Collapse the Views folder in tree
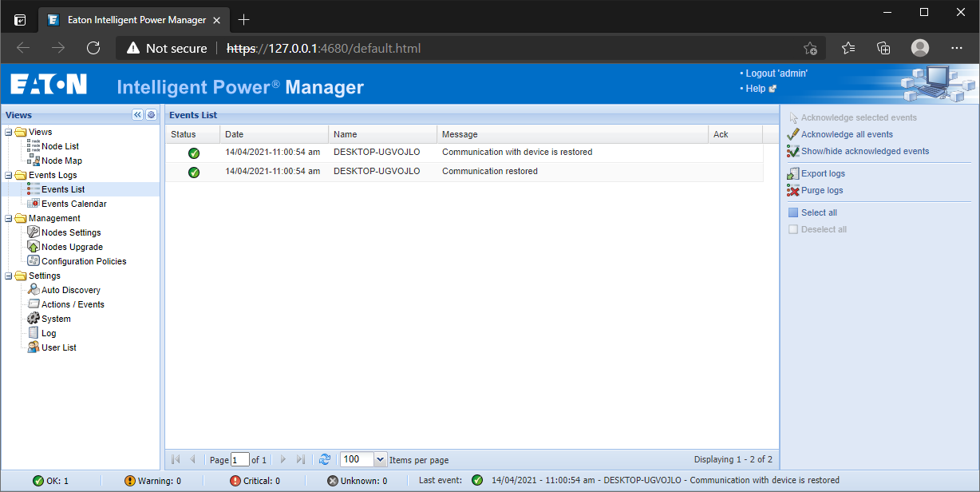This screenshot has width=980, height=492. [8, 132]
